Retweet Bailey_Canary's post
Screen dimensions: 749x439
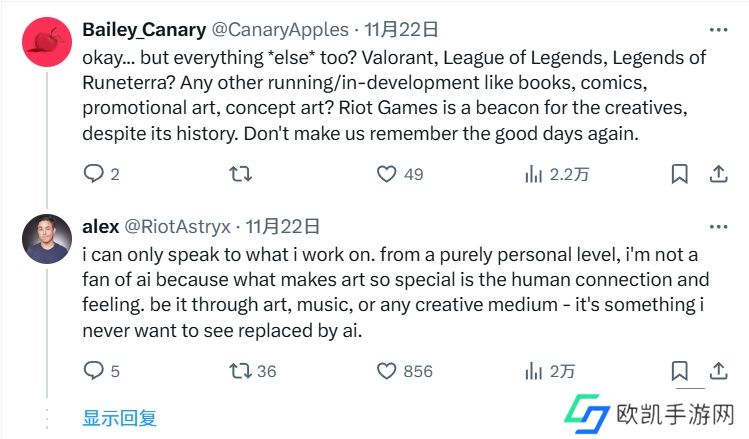(241, 174)
